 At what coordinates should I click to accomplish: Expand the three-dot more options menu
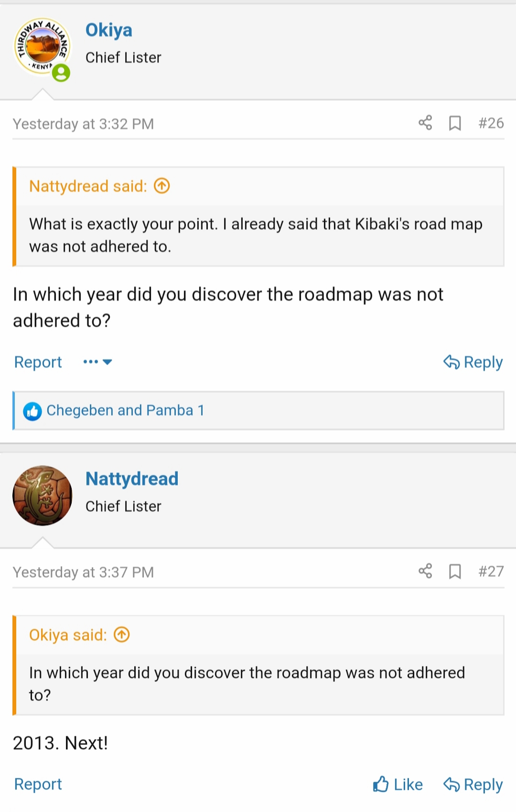[x=97, y=362]
